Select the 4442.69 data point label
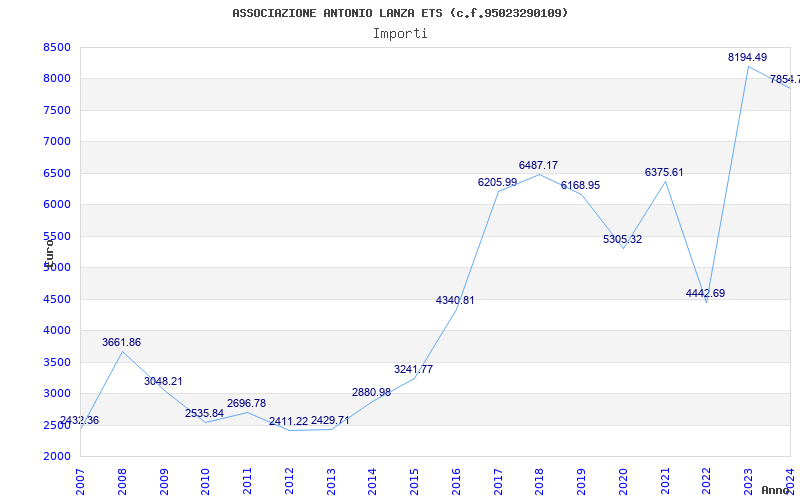Image resolution: width=800 pixels, height=500 pixels. [x=705, y=293]
